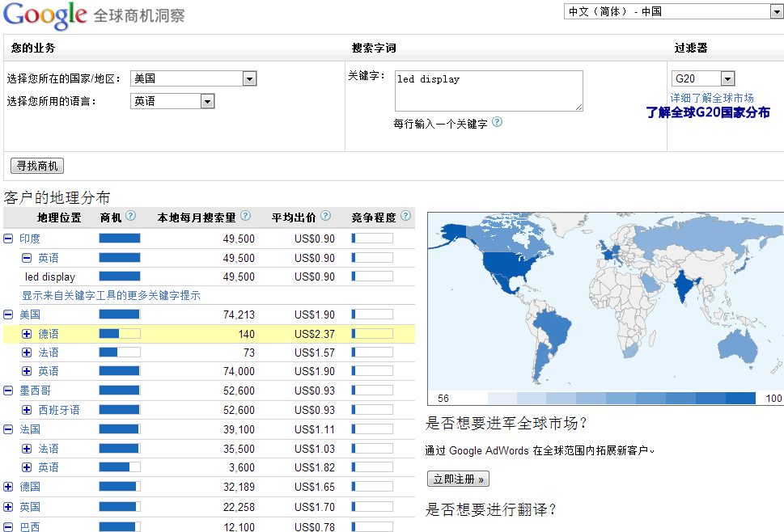The image size is (784, 532).
Task: Open help icon beside 每行输入一个关键字
Action: click(x=497, y=122)
